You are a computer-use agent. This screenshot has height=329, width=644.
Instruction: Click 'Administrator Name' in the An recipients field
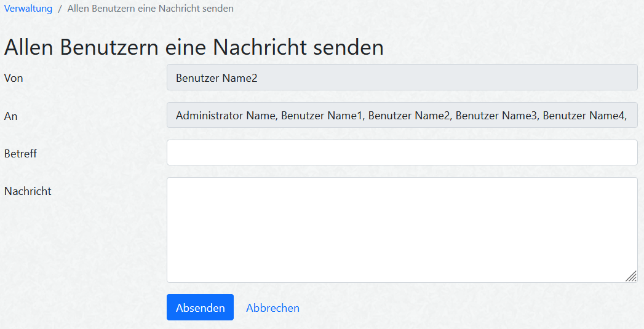(x=225, y=115)
